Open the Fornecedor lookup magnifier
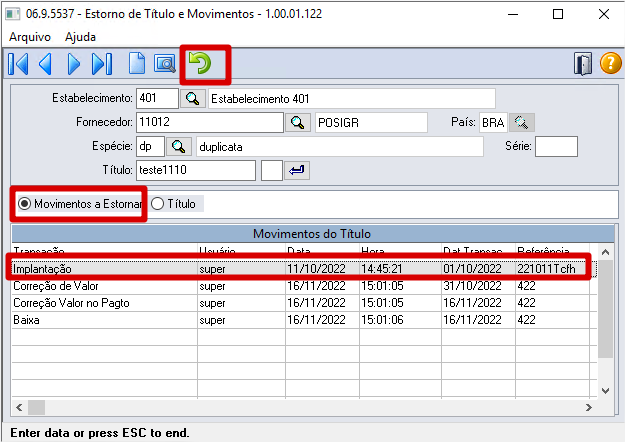 point(298,122)
